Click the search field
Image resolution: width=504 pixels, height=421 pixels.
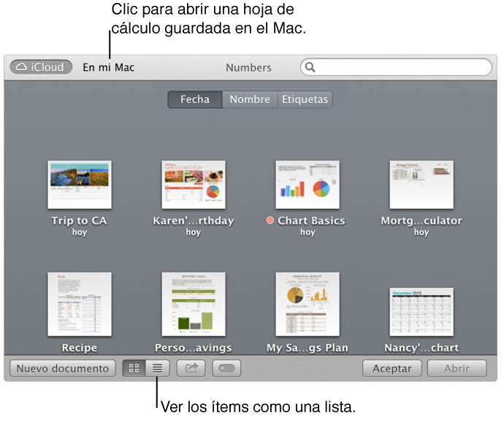396,67
